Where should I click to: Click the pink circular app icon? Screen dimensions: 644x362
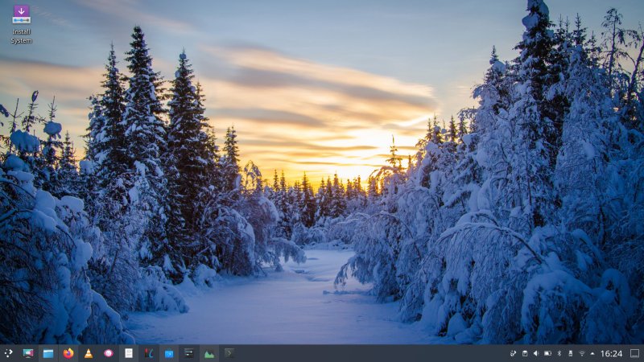[109, 353]
